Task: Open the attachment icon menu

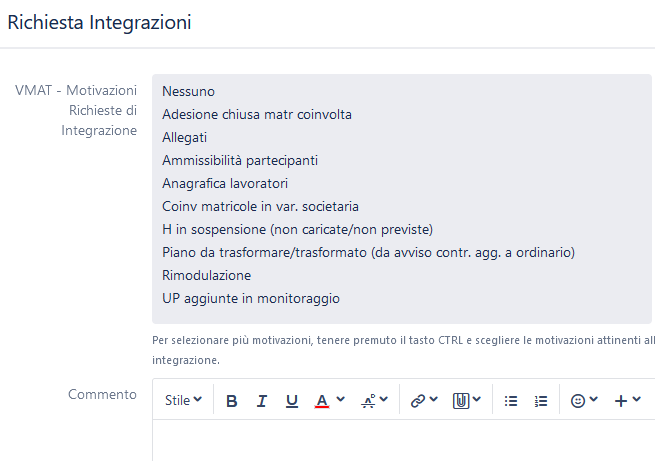Action: (467, 401)
